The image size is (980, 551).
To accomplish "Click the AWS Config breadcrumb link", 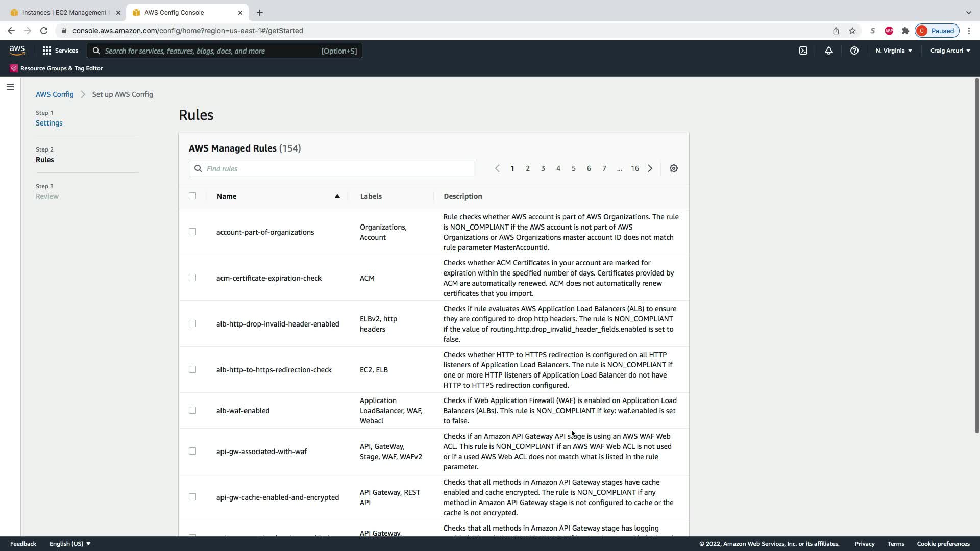I will [x=55, y=94].
